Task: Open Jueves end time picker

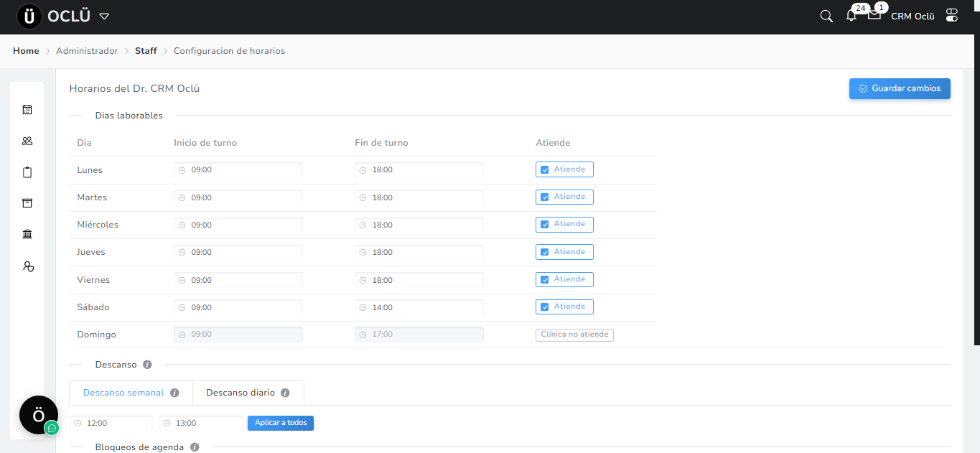Action: coord(419,252)
